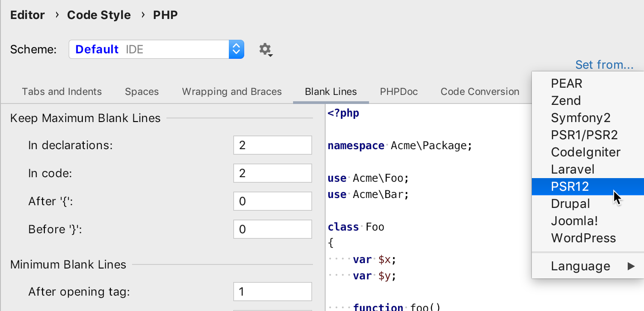Open the Editor breadcrumb in settings path

click(27, 15)
